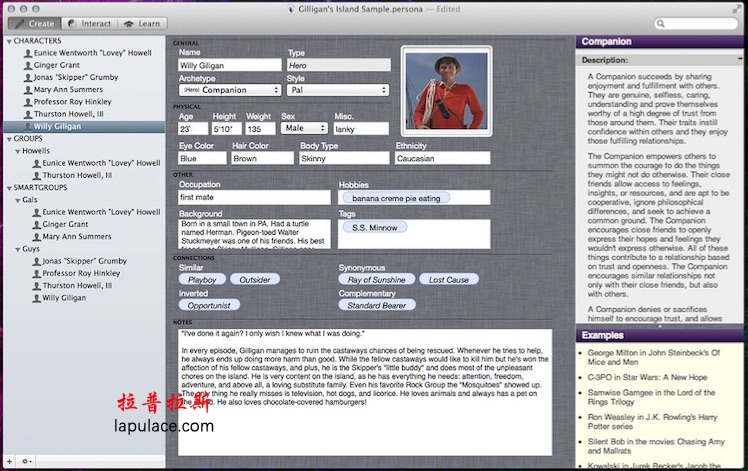
Task: Collapse the Description section with minus button
Action: point(738,58)
